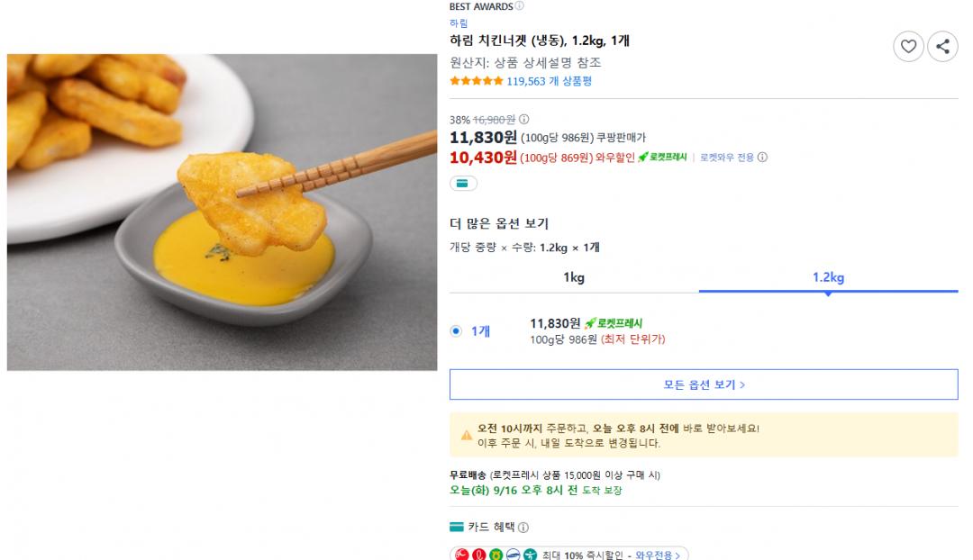Click the five-star rating icons
973x560 pixels.
coord(476,81)
